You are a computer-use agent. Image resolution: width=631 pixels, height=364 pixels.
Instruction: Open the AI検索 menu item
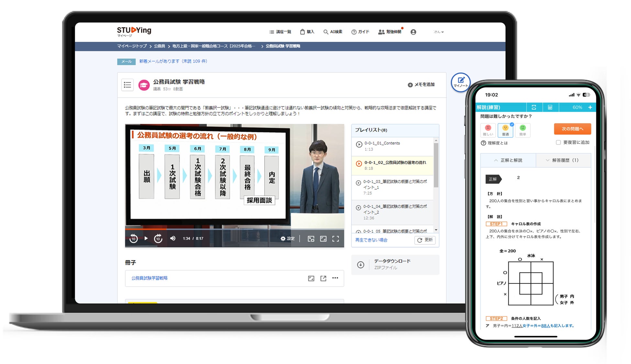pos(333,32)
